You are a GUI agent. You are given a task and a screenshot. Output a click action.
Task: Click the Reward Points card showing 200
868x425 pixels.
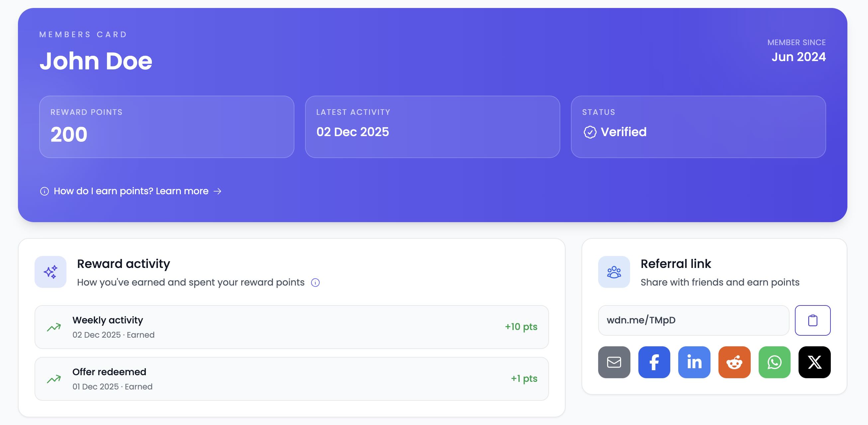167,127
